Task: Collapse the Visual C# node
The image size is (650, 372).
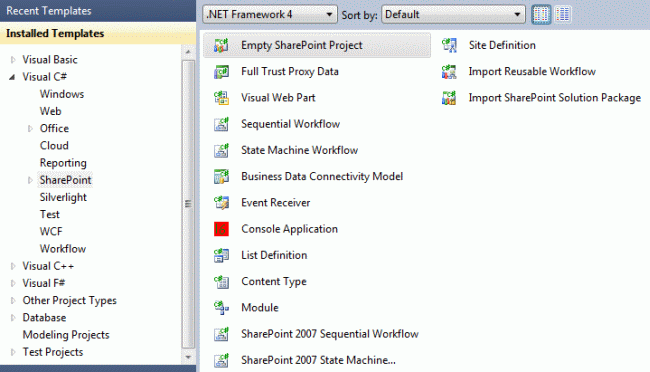Action: (x=12, y=77)
